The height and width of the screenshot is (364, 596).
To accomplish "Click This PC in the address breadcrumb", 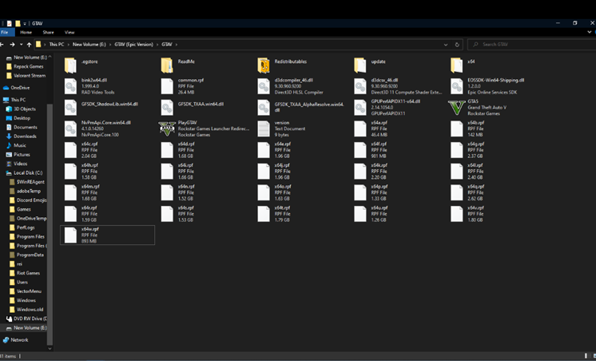I will (57, 45).
